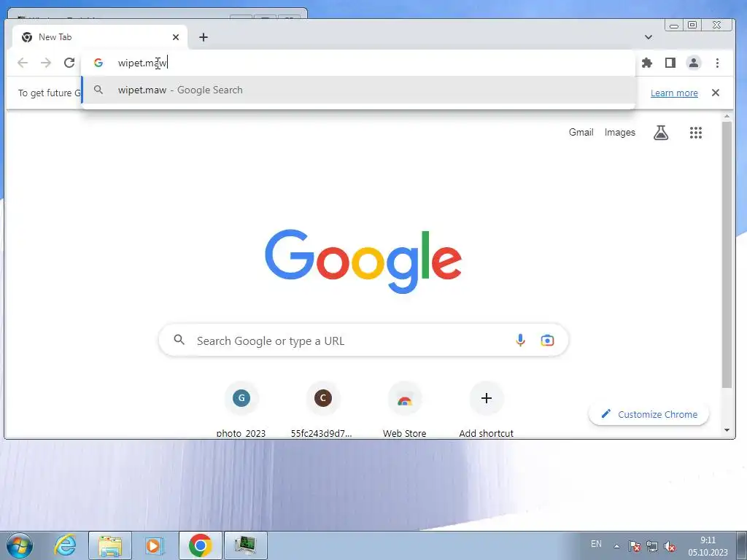747x560 pixels.
Task: Click the Google logo
Action: pos(363,261)
